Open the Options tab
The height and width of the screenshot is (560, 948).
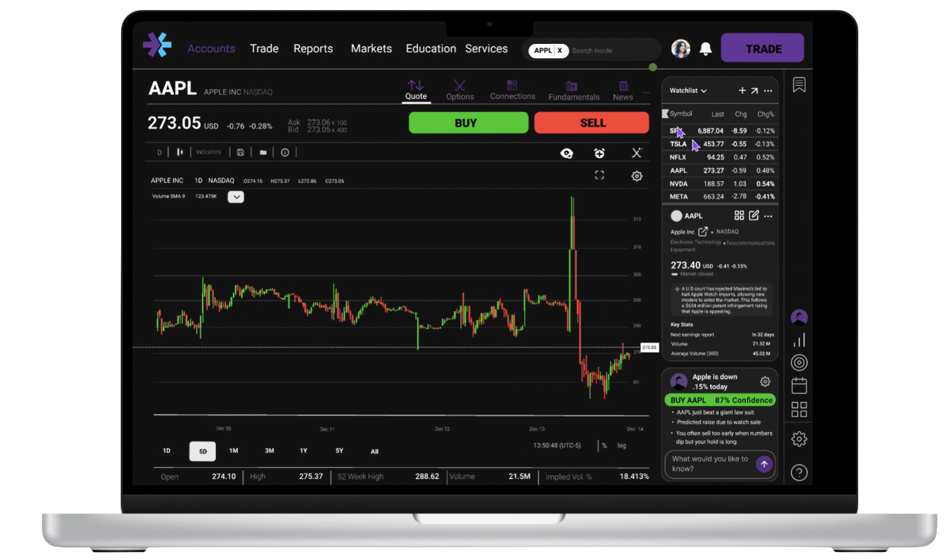point(460,90)
